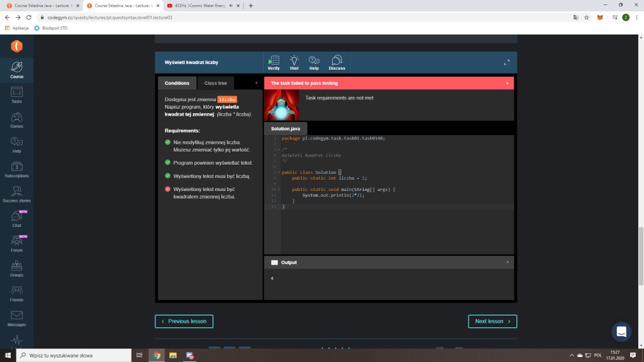Image resolution: width=644 pixels, height=362 pixels.
Task: Collapse the failed test result banner
Action: pos(507,83)
